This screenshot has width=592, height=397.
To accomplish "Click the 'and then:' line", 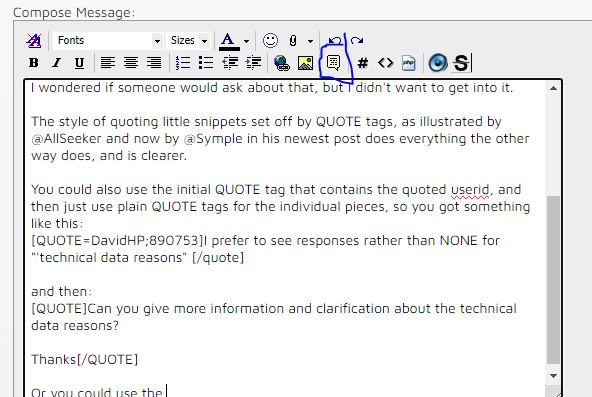I will (x=62, y=291).
